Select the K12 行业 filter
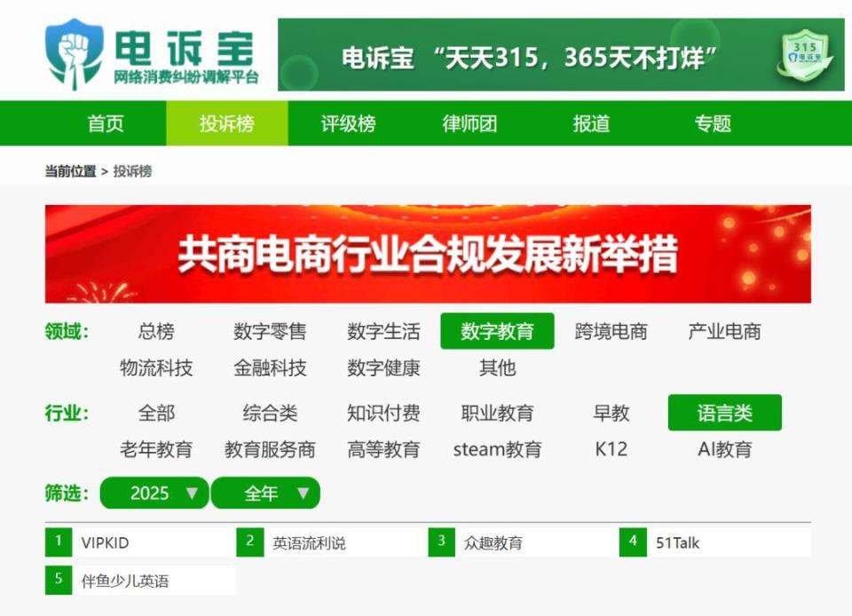The image size is (852, 616). (609, 450)
